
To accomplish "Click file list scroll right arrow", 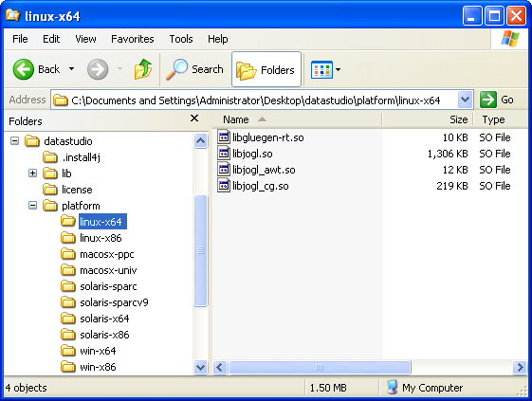I will coord(520,367).
